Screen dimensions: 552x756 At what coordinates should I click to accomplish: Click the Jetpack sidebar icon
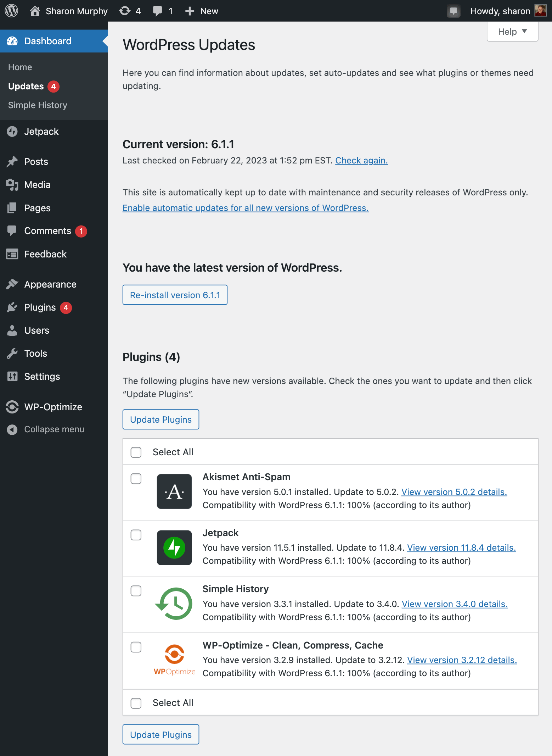[12, 132]
